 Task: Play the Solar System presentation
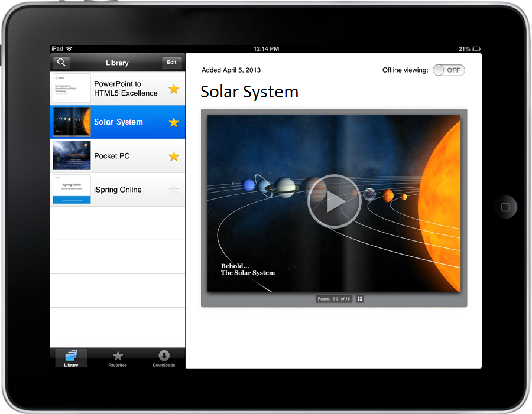[x=334, y=201]
